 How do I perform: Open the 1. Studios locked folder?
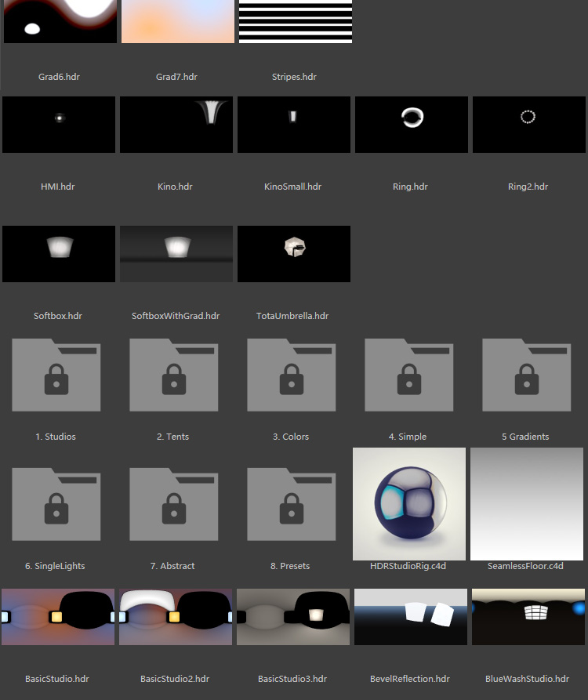(56, 375)
